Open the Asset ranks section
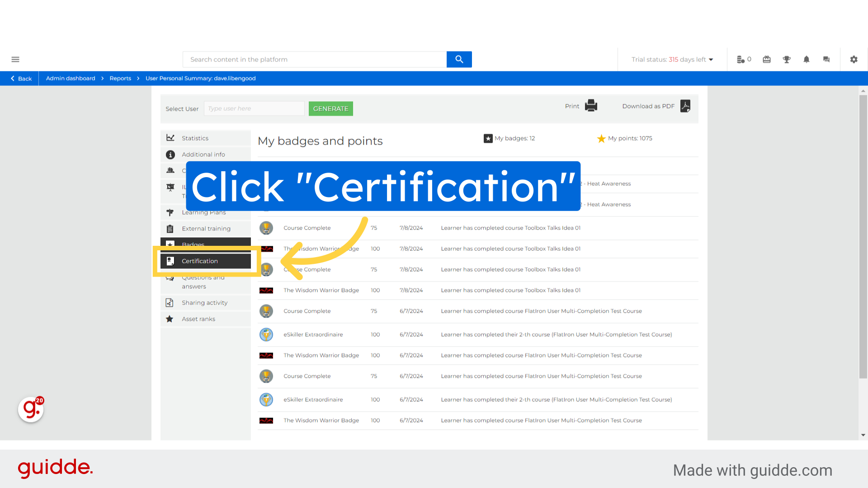The height and width of the screenshot is (488, 868). point(198,319)
